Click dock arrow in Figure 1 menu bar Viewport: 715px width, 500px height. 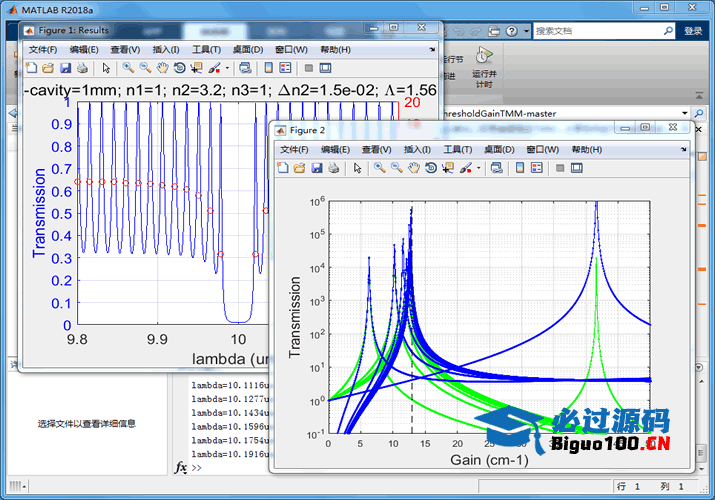tap(432, 49)
